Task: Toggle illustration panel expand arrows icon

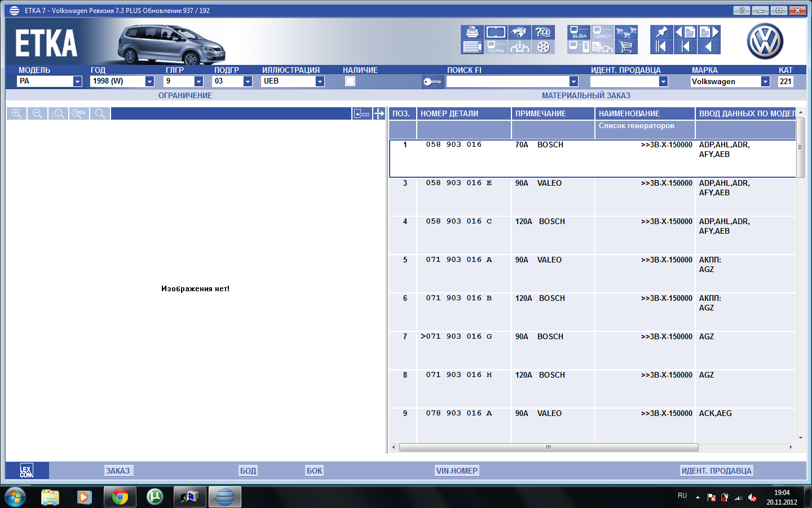Action: point(379,113)
